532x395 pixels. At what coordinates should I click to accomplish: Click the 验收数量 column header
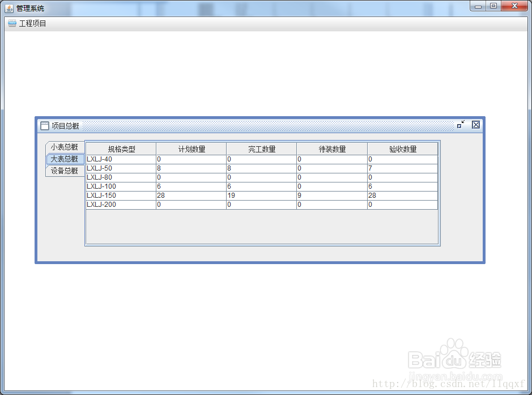tap(402, 148)
